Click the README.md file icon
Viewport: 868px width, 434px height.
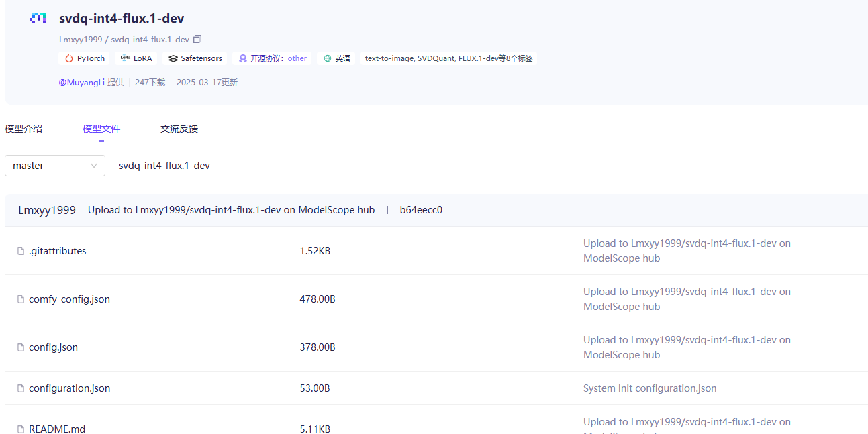[x=21, y=429]
